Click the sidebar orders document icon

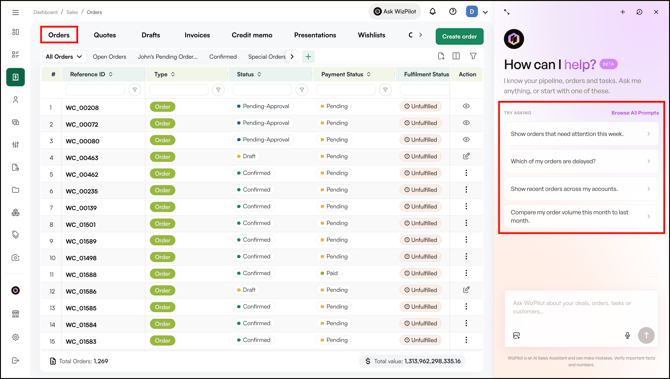15,77
